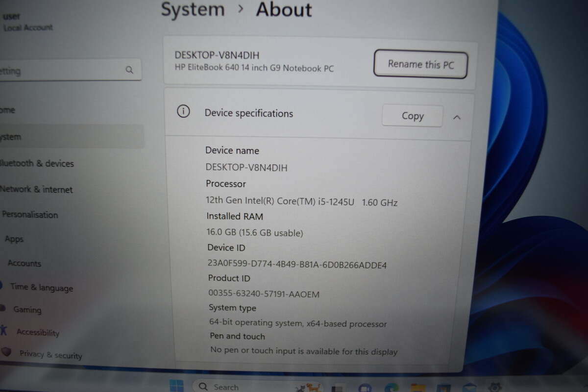Focus the Find a setting search box
This screenshot has height=392, width=588.
[x=71, y=71]
